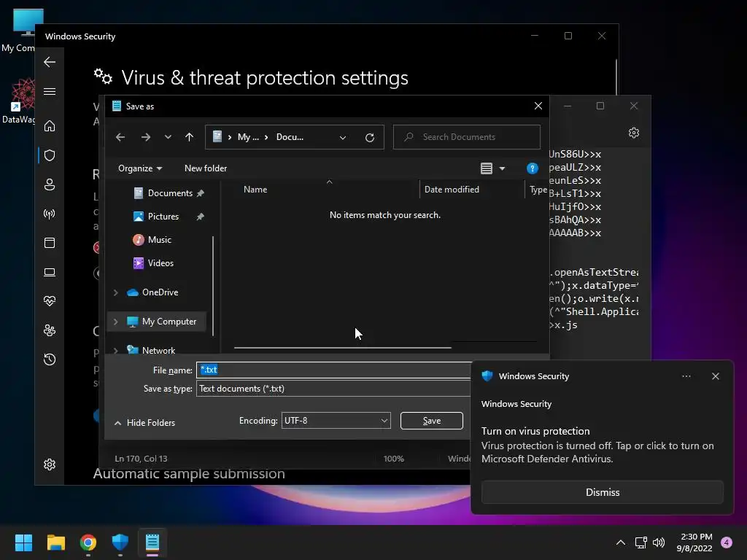The width and height of the screenshot is (747, 560).
Task: Click Documents breadcrumb in address bar
Action: coord(290,137)
